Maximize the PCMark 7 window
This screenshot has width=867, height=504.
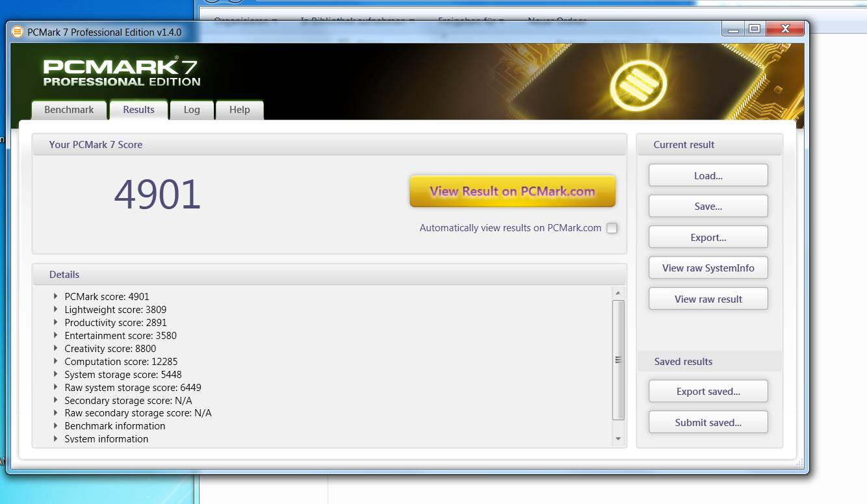tap(755, 29)
